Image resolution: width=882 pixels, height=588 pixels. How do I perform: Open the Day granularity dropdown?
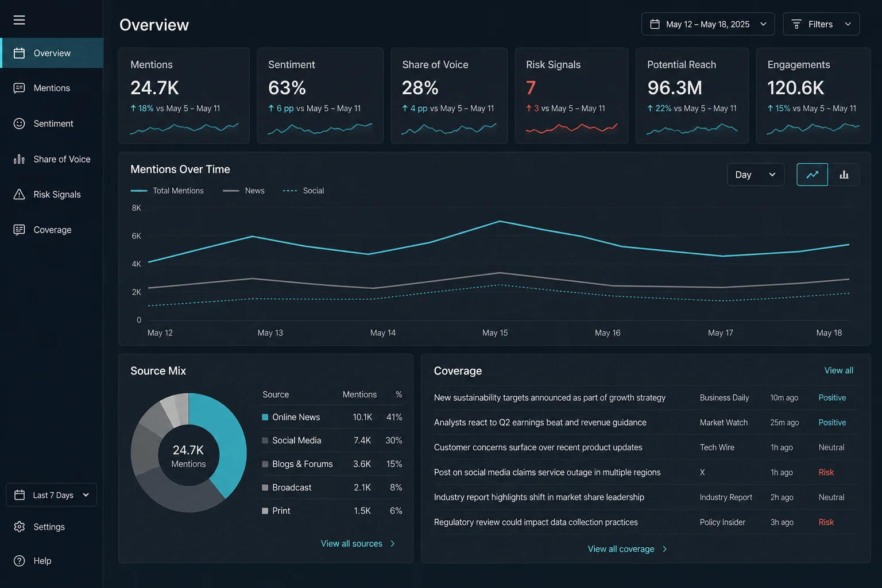[x=755, y=175]
